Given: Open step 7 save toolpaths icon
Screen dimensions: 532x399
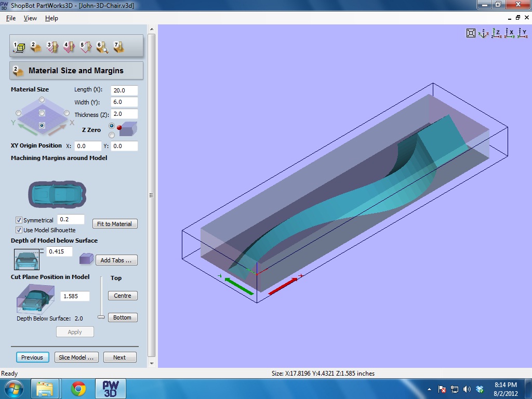Looking at the screenshot, I should tap(119, 47).
